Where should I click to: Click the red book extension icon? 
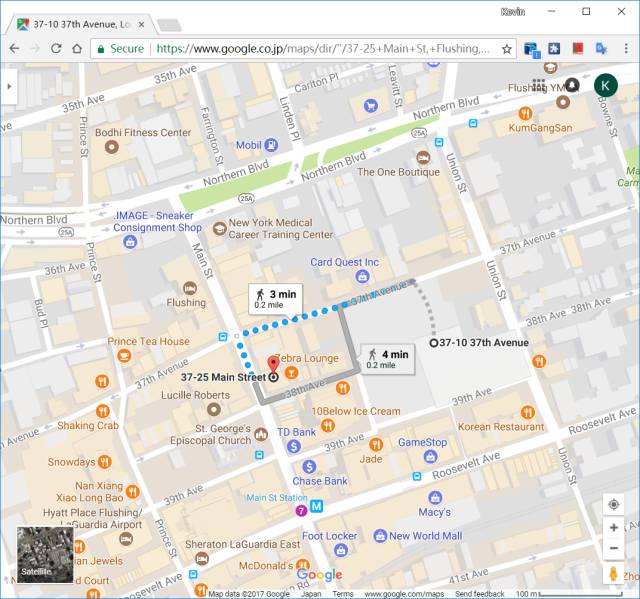click(578, 49)
